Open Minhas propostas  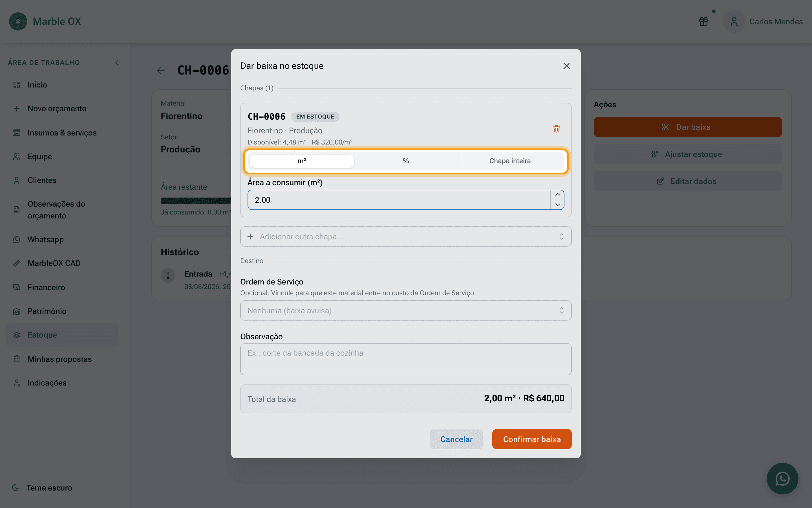pyautogui.click(x=62, y=359)
